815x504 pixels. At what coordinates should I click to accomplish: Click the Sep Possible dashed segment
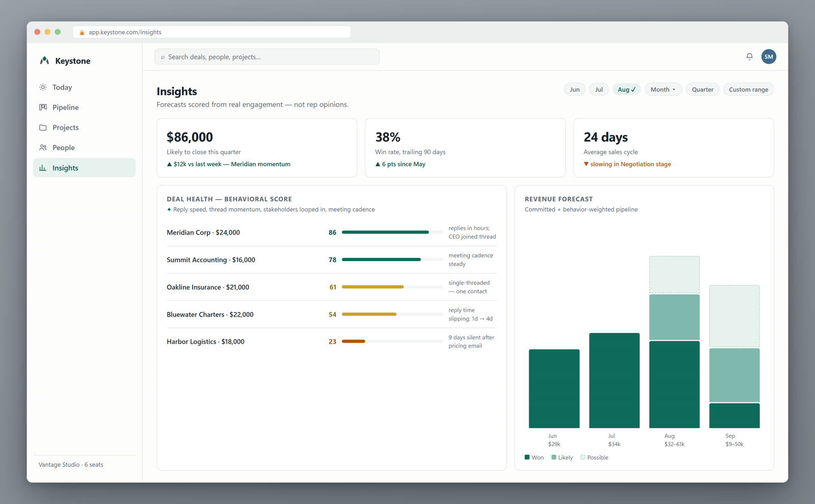[x=735, y=316]
